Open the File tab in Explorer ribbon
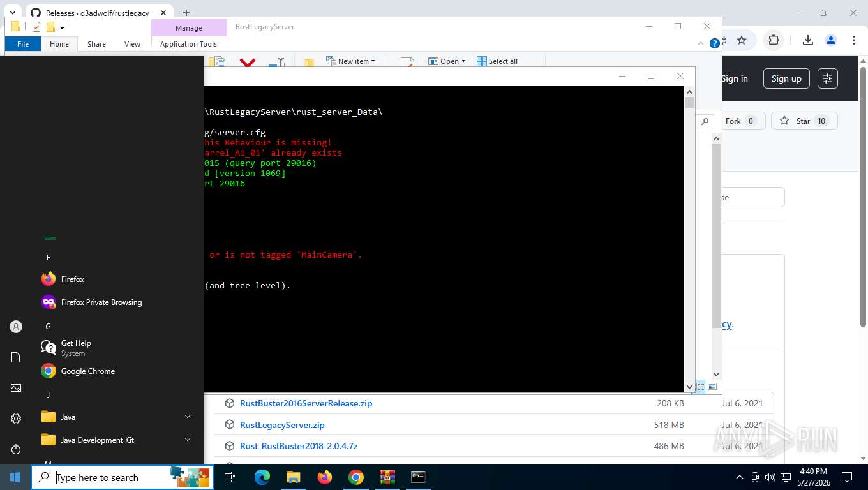868x490 pixels. point(23,44)
